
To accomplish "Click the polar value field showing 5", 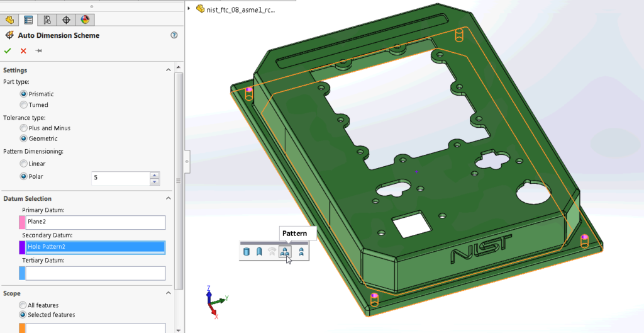I will coord(121,178).
